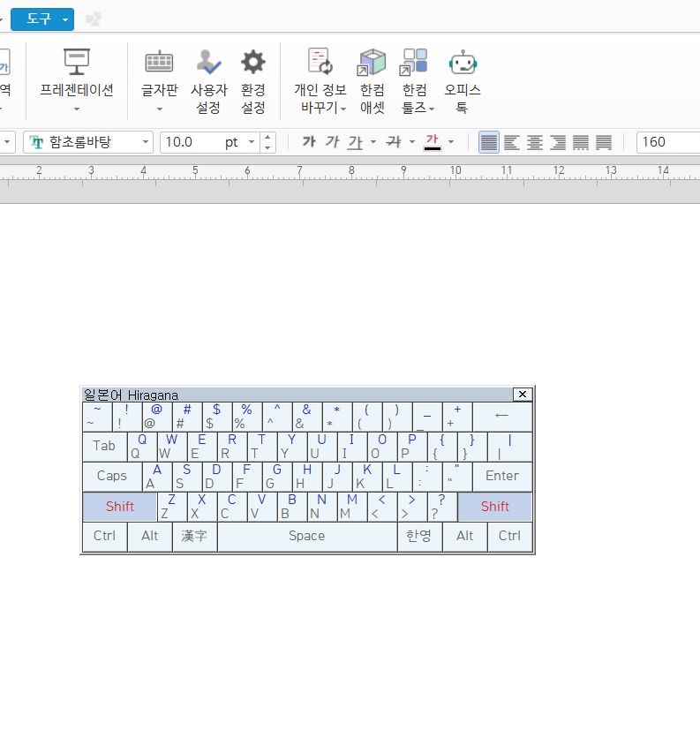The width and height of the screenshot is (700, 730).
Task: Open font size pt dropdown arrow
Action: tap(252, 142)
